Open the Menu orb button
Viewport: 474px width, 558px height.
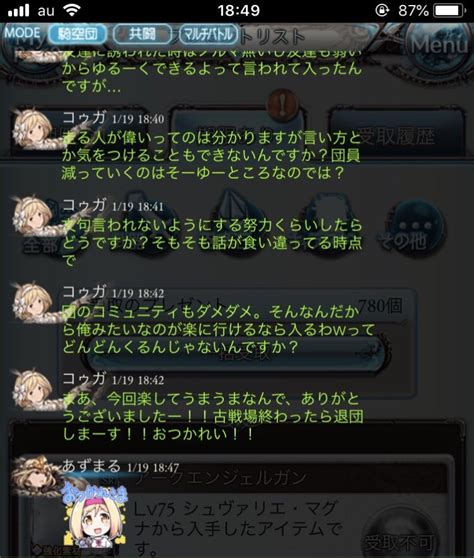(x=438, y=46)
